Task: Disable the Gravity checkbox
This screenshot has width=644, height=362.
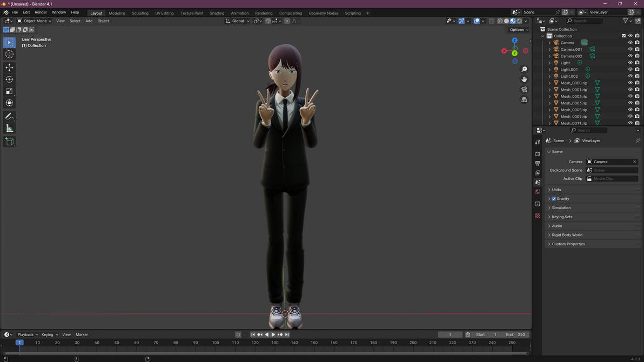Action: [x=554, y=199]
